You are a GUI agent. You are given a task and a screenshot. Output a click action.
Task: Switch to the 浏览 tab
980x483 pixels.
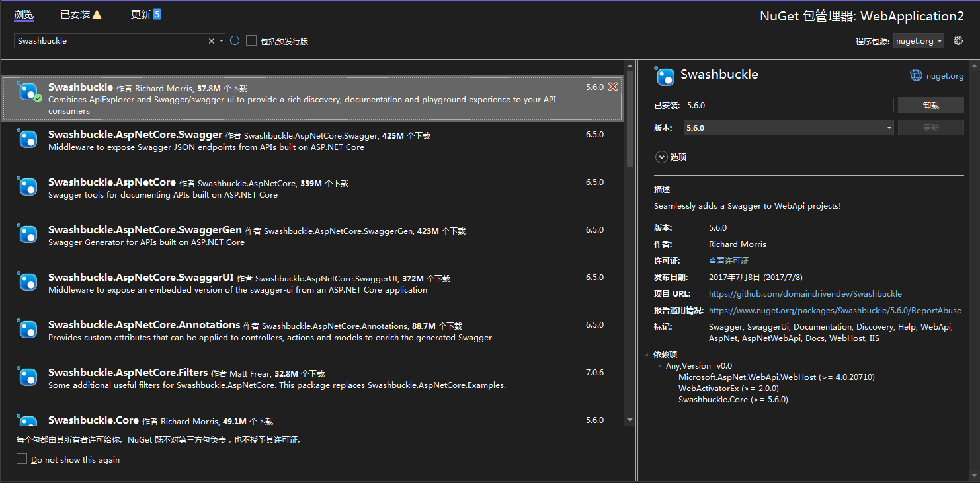tap(24, 14)
